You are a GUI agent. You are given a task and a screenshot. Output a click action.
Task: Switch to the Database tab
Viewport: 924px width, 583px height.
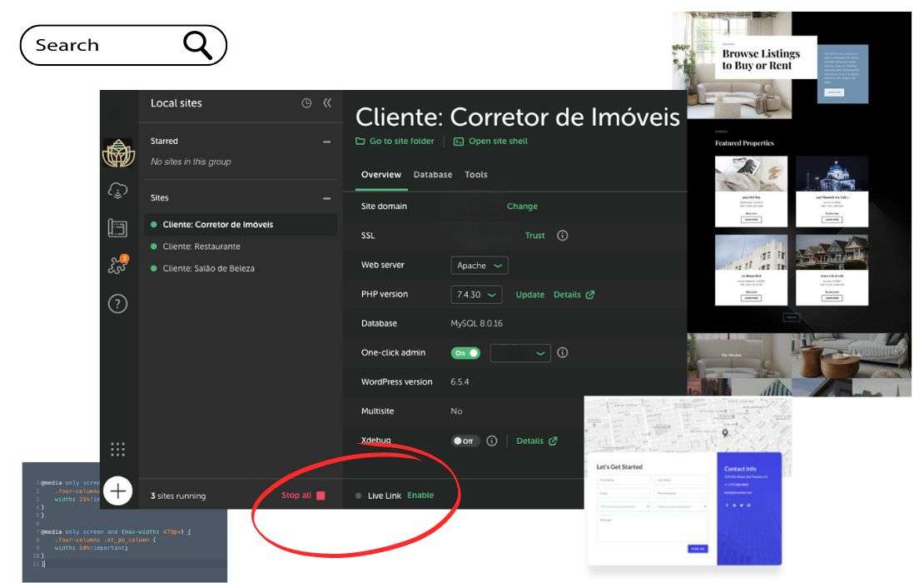coord(433,175)
